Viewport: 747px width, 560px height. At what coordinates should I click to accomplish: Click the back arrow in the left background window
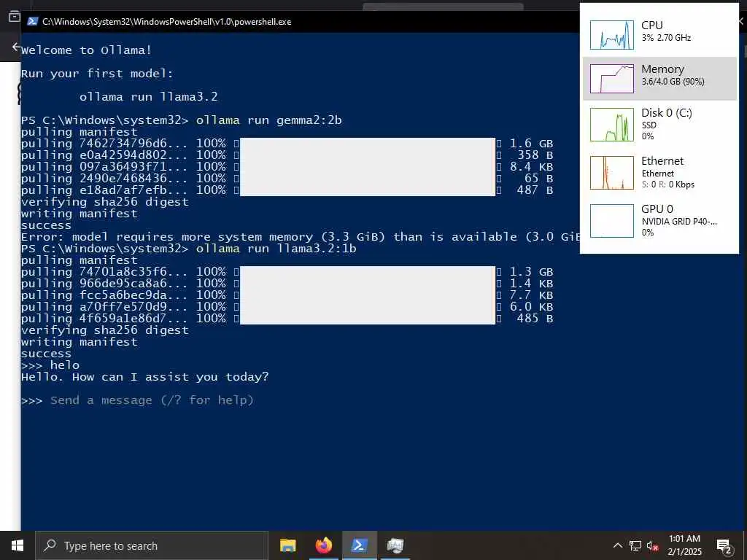point(16,47)
